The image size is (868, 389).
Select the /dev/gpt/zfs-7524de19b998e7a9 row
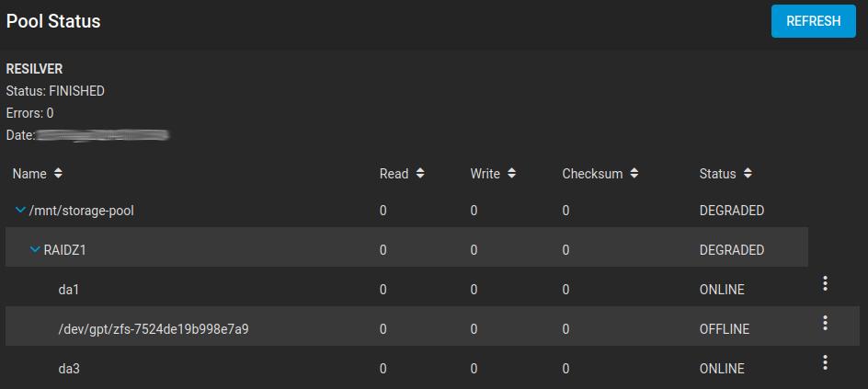pos(154,329)
